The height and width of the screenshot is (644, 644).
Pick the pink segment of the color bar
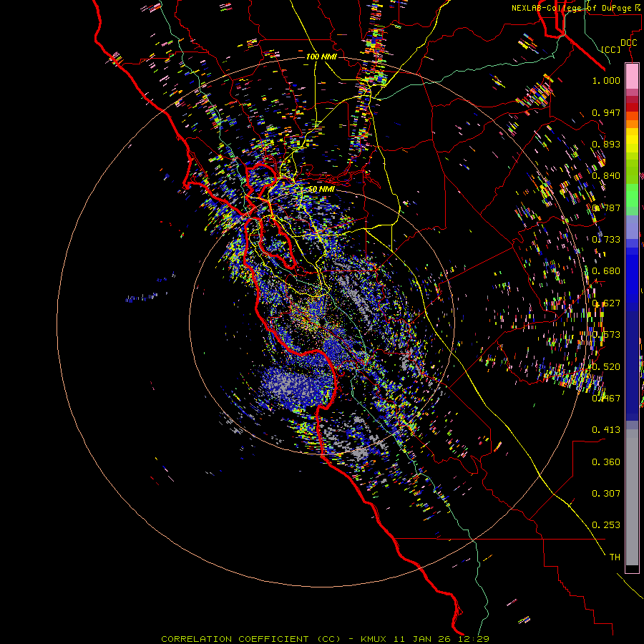(632, 76)
